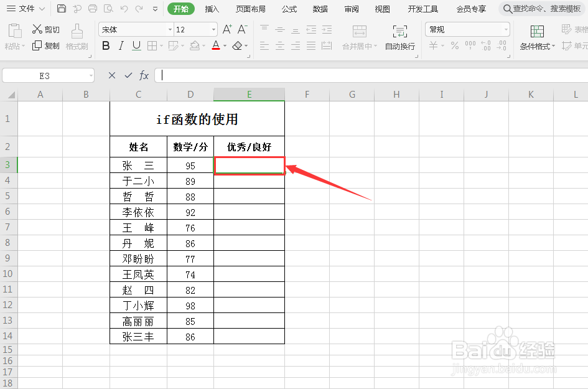The image size is (588, 389).
Task: Toggle bold formatting
Action: 106,45
